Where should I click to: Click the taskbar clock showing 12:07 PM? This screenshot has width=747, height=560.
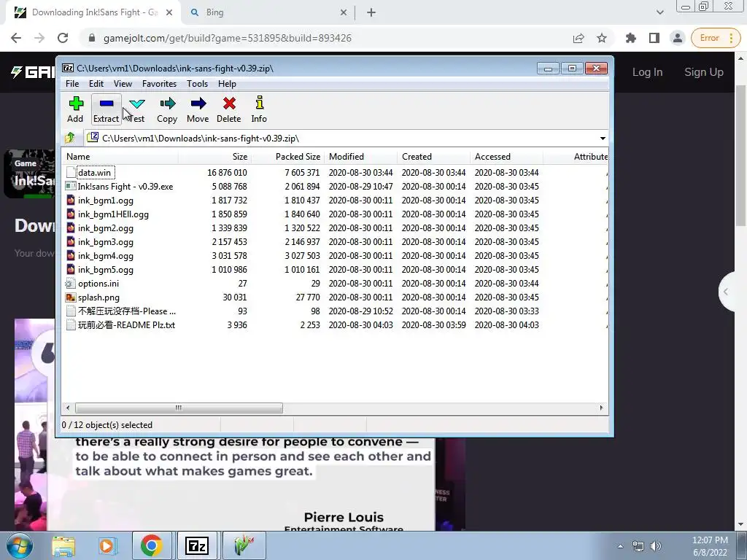[710, 546]
